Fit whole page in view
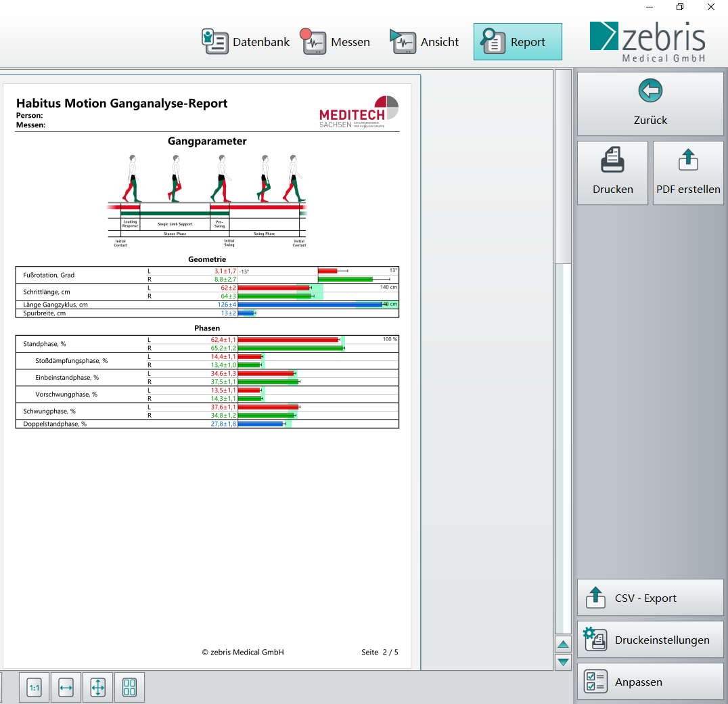 (x=98, y=687)
